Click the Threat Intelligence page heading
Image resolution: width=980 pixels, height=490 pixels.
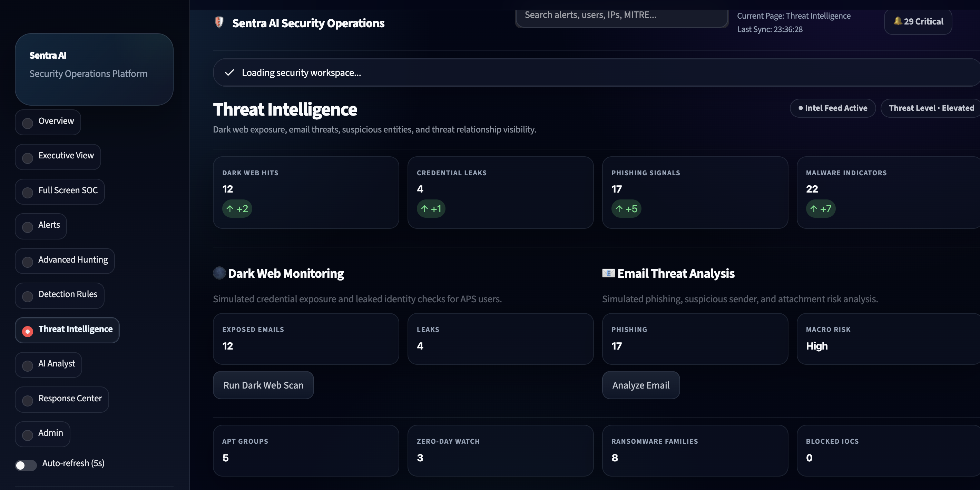tap(285, 110)
